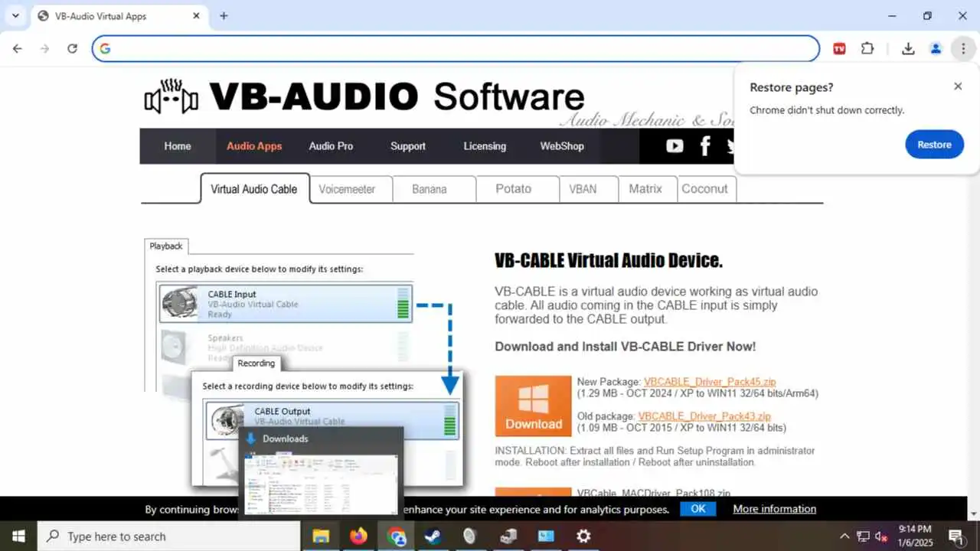Open Chrome's three-dot menu
This screenshot has height=551, width=980.
coord(962,48)
